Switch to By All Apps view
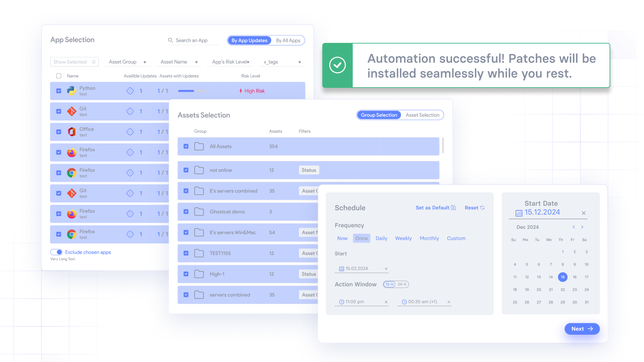This screenshot has width=644, height=362. pyautogui.click(x=288, y=41)
